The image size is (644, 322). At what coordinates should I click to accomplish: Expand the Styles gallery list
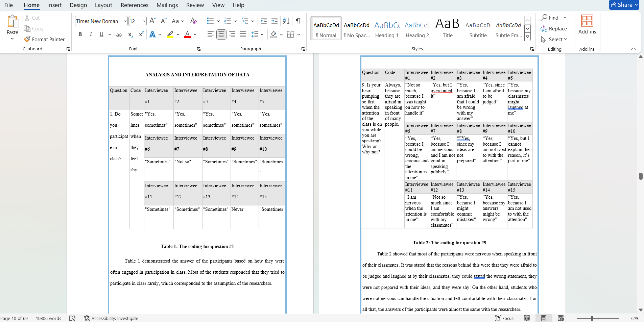tap(527, 37)
